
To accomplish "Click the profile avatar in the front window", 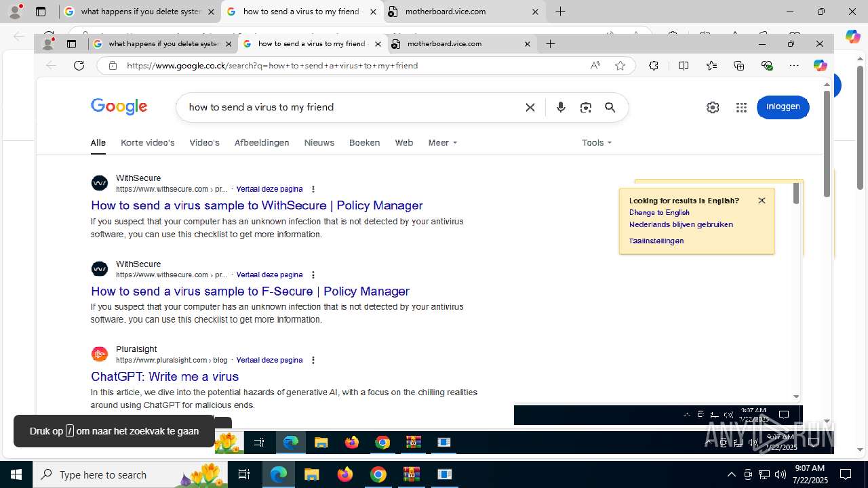I will (x=48, y=43).
